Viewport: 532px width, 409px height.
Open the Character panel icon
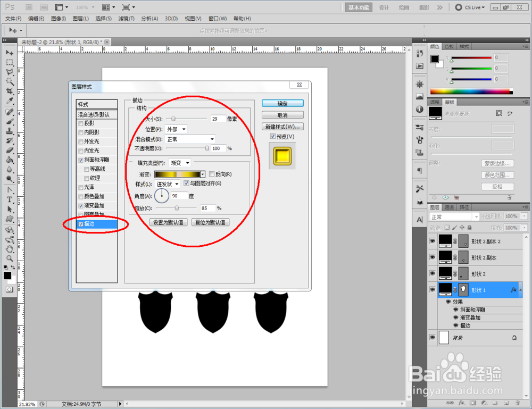420,220
